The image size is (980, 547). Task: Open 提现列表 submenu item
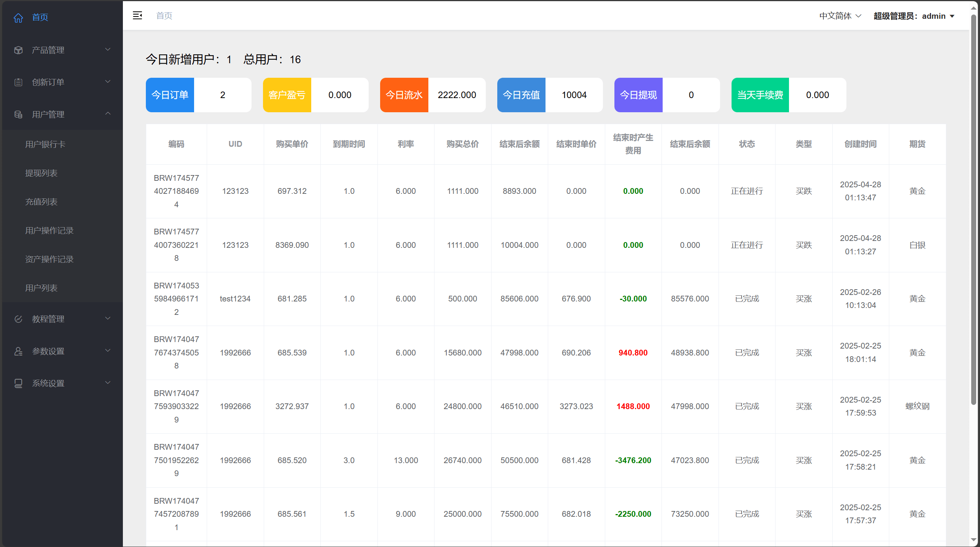[41, 173]
